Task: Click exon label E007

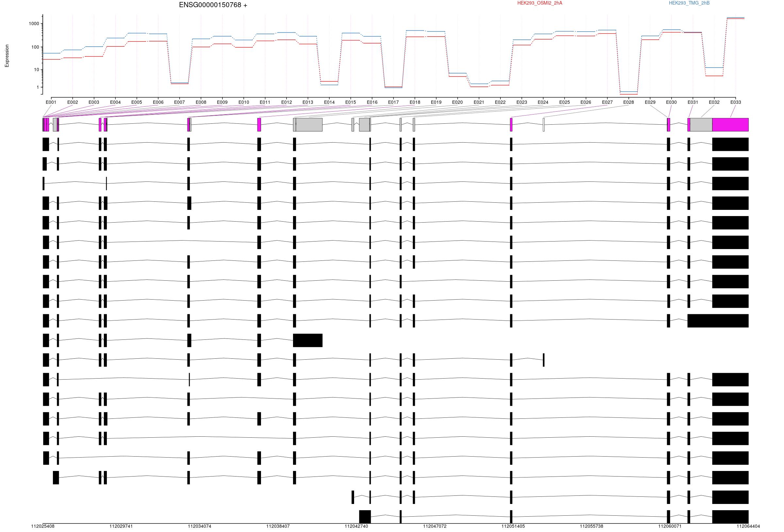Action: pyautogui.click(x=179, y=102)
